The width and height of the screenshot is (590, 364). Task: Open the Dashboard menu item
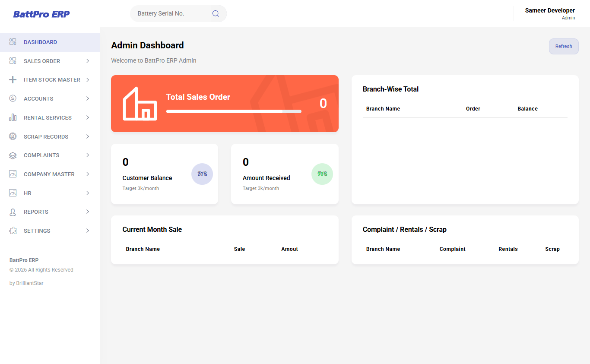pyautogui.click(x=50, y=42)
